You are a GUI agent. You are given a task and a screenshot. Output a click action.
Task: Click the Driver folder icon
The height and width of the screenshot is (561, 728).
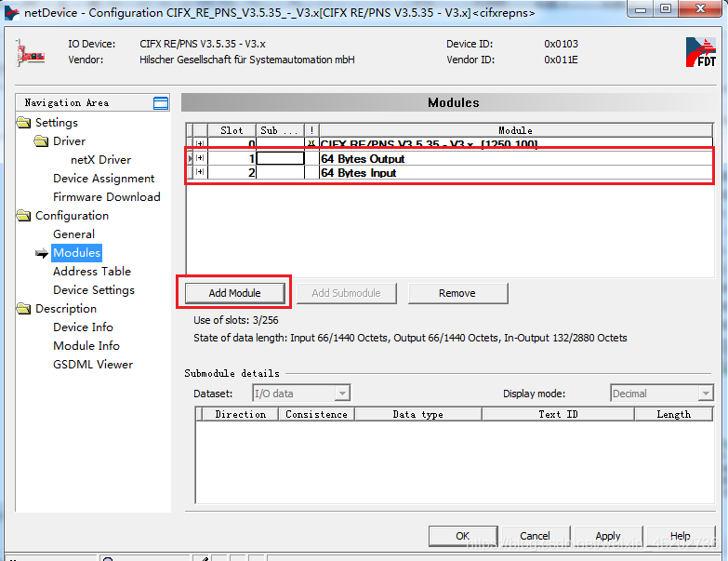coord(41,141)
